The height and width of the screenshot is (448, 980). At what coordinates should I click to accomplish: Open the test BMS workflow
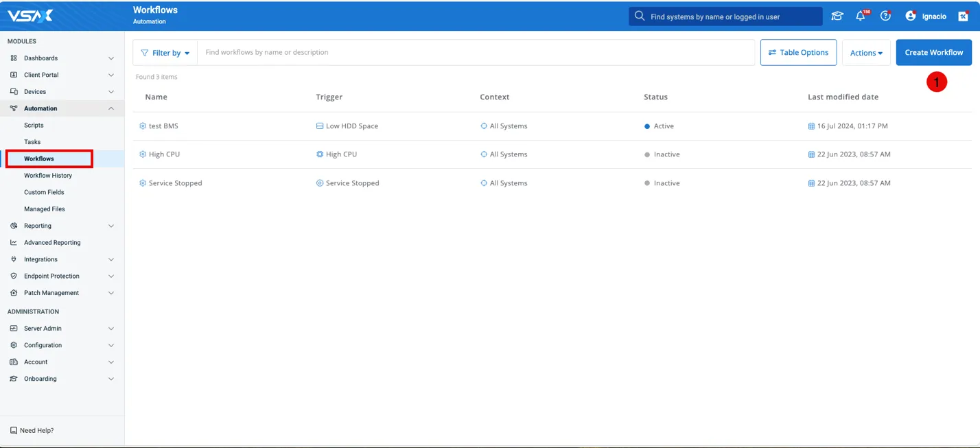click(163, 126)
